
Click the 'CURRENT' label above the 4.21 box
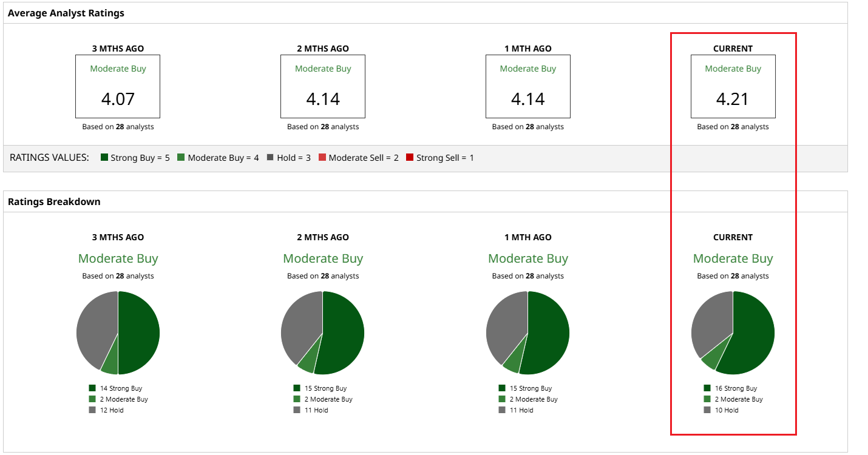pos(733,49)
